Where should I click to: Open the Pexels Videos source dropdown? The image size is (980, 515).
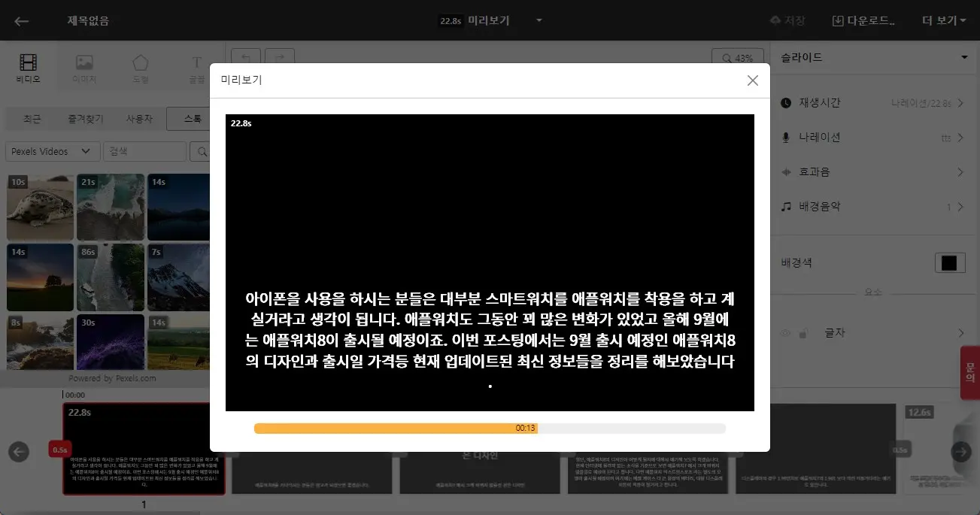click(x=53, y=151)
